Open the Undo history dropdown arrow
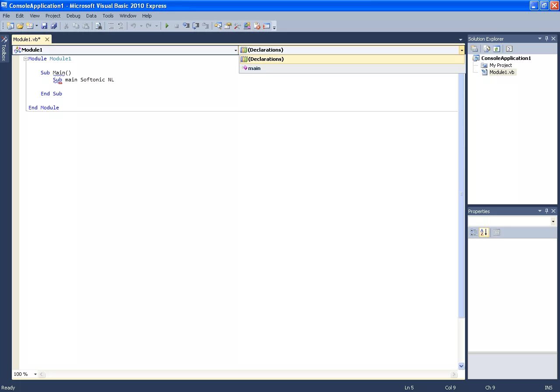560x392 pixels. coord(141,26)
